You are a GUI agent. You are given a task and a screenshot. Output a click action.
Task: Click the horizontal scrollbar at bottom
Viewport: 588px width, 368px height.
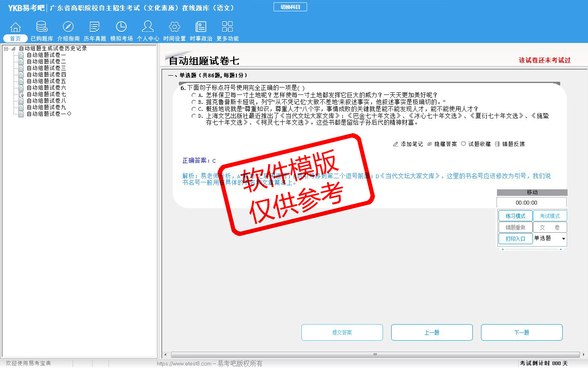[374, 355]
